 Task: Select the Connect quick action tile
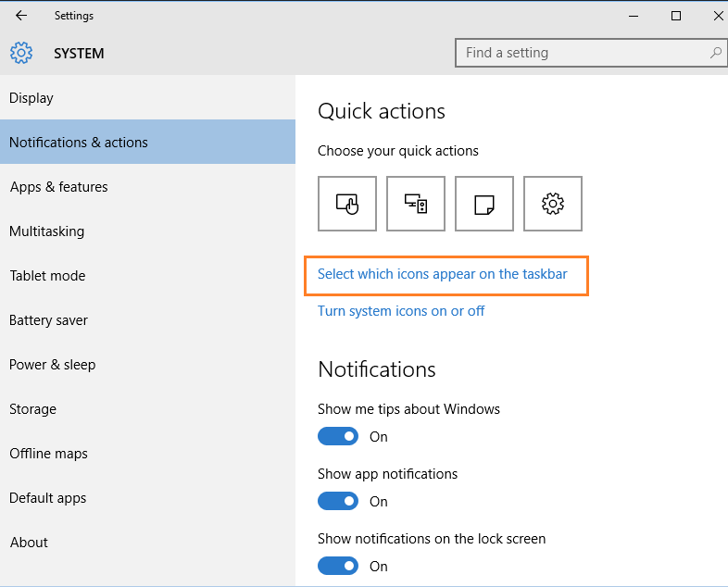click(416, 204)
